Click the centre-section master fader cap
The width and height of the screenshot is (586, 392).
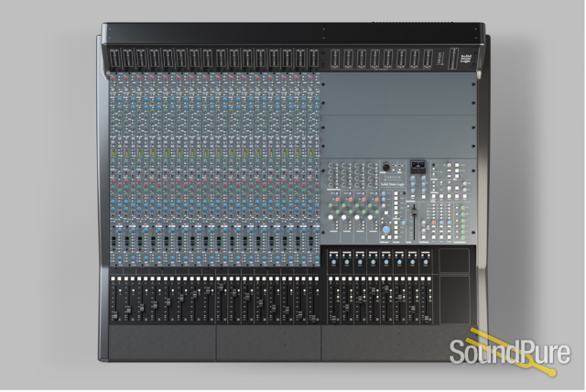(414, 211)
